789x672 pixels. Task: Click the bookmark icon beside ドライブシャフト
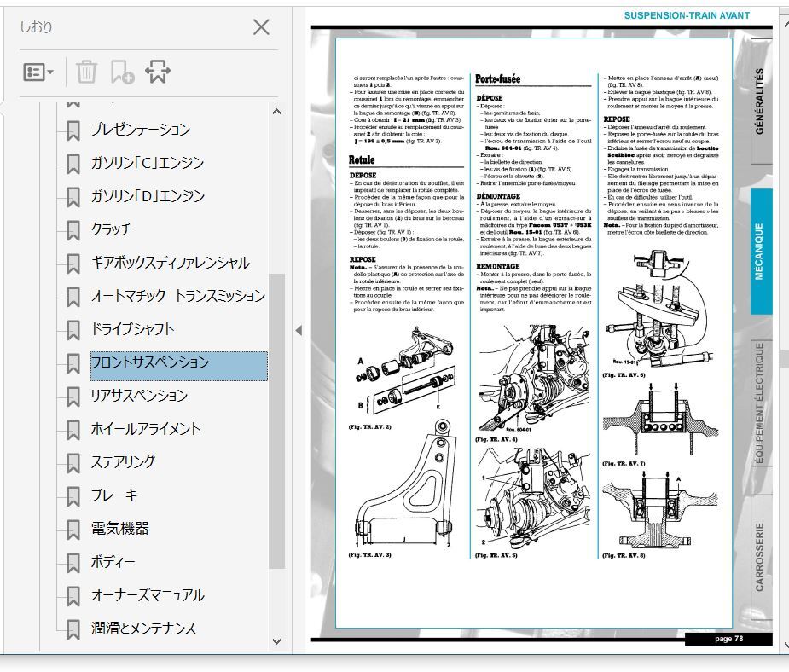click(73, 331)
